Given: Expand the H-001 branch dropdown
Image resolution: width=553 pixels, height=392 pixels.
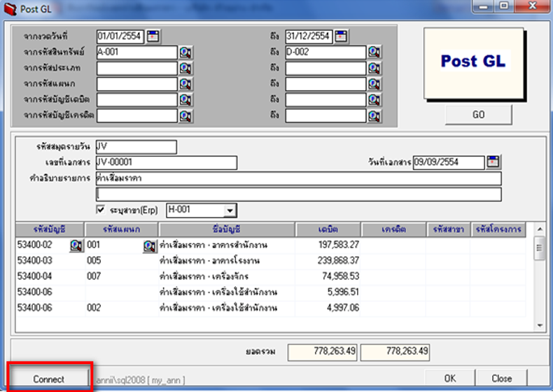Looking at the screenshot, I should pyautogui.click(x=229, y=210).
